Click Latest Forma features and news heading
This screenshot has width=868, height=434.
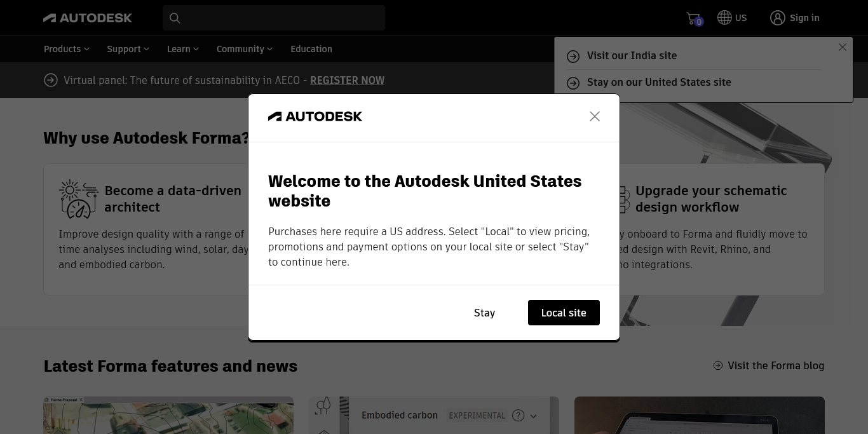(x=170, y=366)
